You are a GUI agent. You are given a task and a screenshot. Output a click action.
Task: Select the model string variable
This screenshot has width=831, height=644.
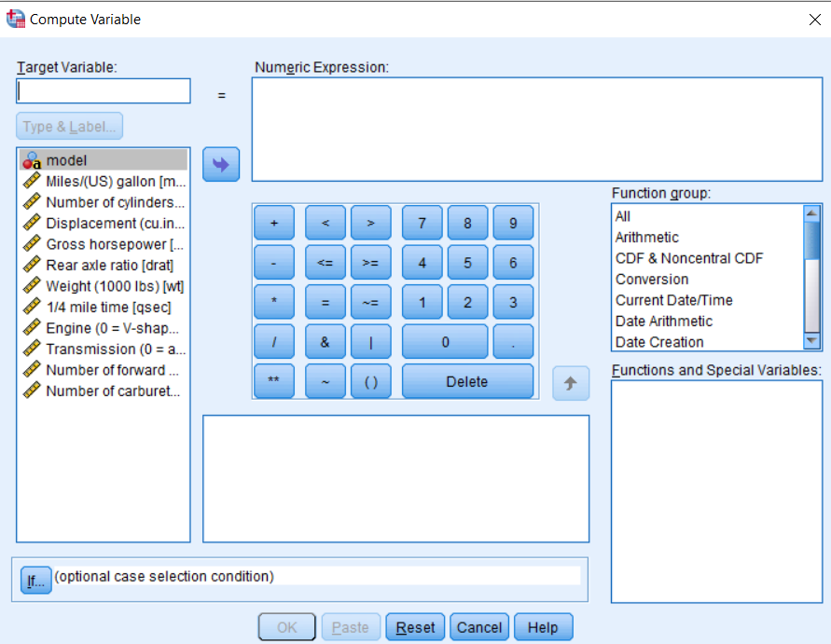104,160
